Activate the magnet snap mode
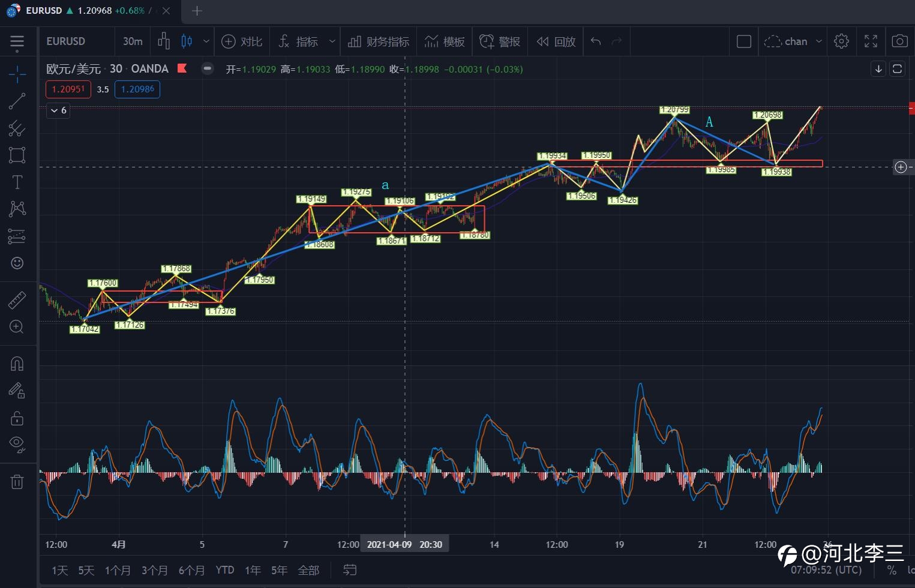Image resolution: width=915 pixels, height=588 pixels. [x=17, y=364]
